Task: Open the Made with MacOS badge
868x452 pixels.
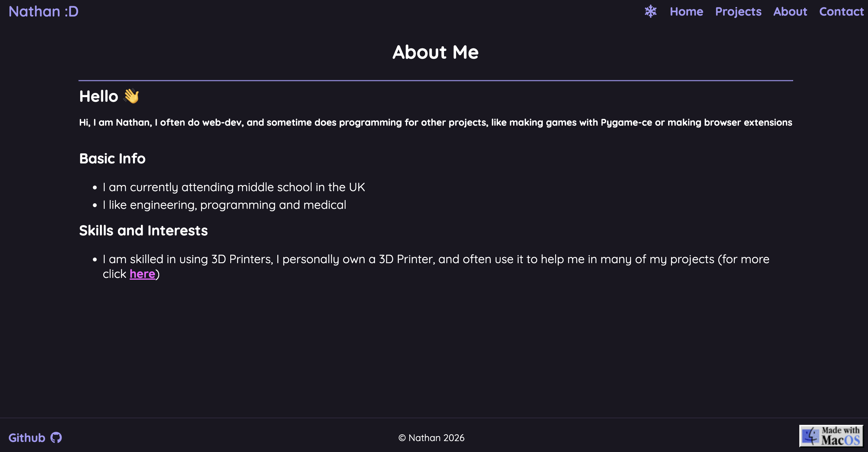Action: [831, 436]
